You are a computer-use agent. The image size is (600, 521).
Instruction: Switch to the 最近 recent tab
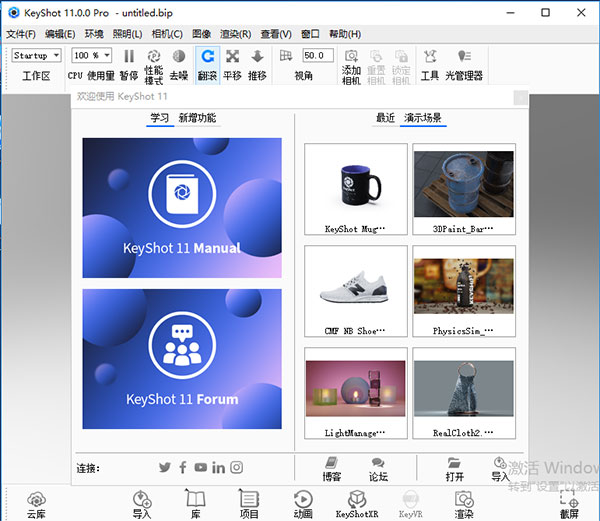tap(385, 118)
